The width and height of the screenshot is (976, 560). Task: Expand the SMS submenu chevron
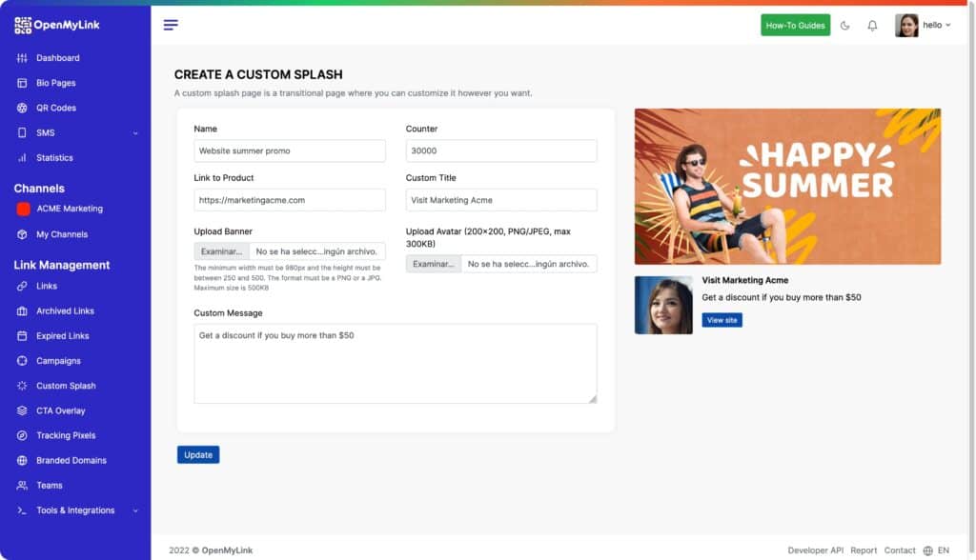coord(135,133)
